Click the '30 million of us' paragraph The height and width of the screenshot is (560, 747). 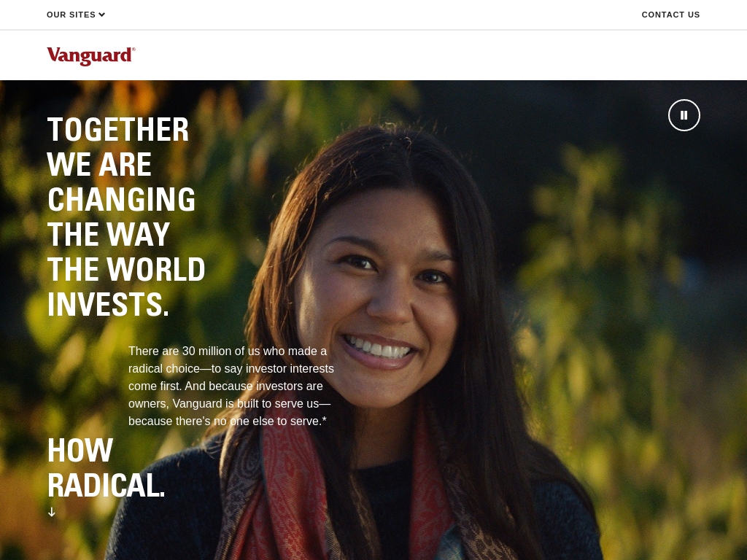[x=231, y=386]
